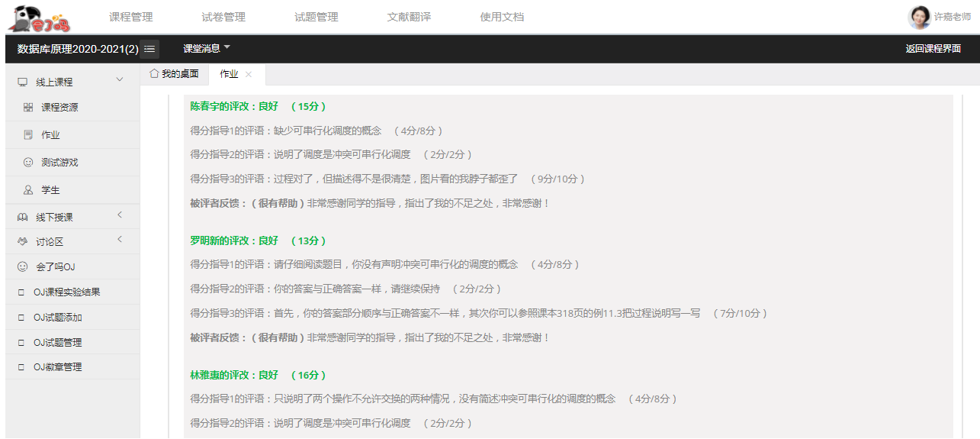
Task: Click 被评者反馈 under 陈春宇's review
Action: [370, 203]
